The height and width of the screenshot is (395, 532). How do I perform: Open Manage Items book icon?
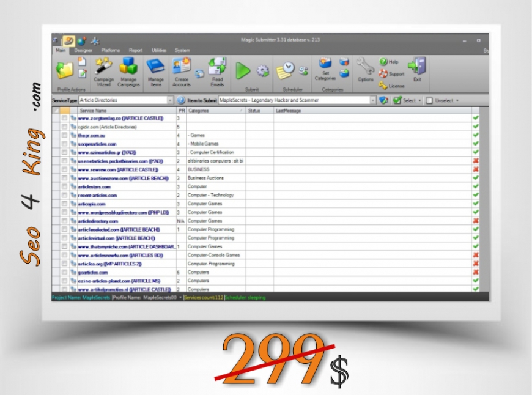156,72
